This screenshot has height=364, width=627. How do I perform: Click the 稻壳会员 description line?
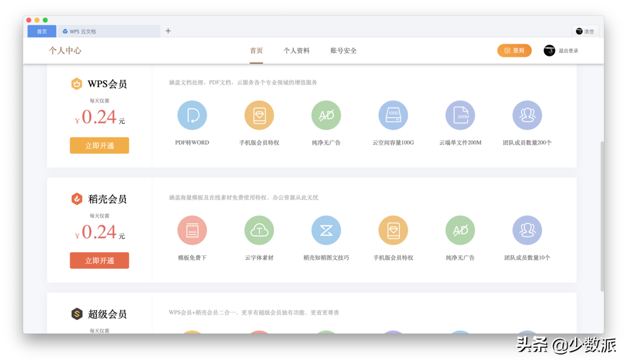[x=244, y=197]
